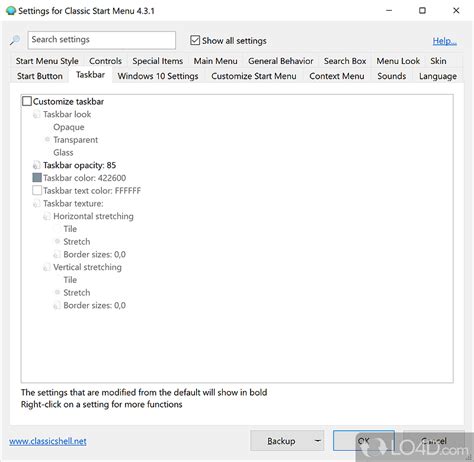This screenshot has width=474, height=462.
Task: Choose Tile under Horizontal stretching
Action: (70, 229)
